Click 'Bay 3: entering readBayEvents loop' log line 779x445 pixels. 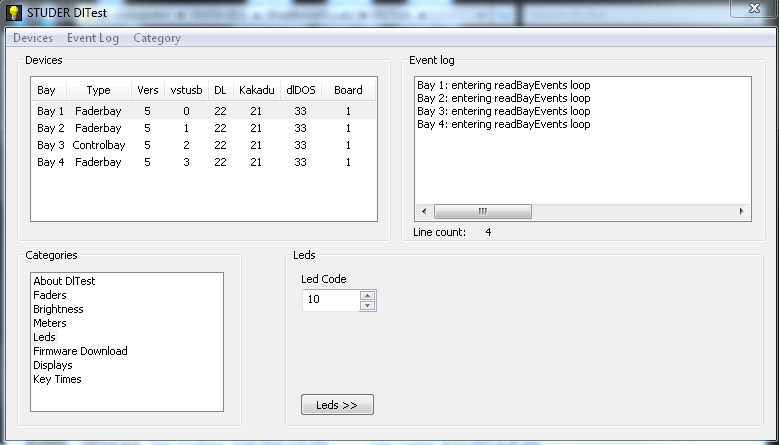coord(503,111)
